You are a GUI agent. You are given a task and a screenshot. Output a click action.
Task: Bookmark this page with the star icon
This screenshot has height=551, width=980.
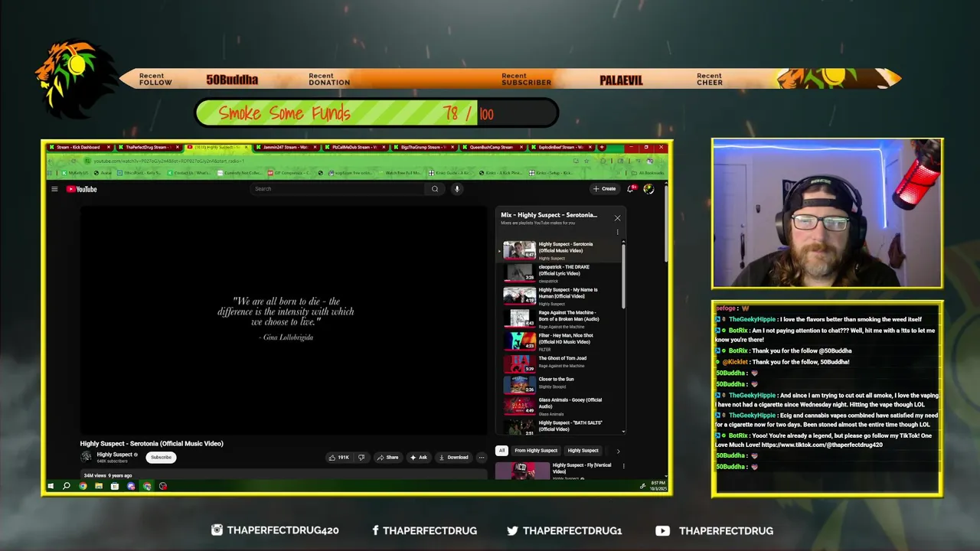click(586, 161)
